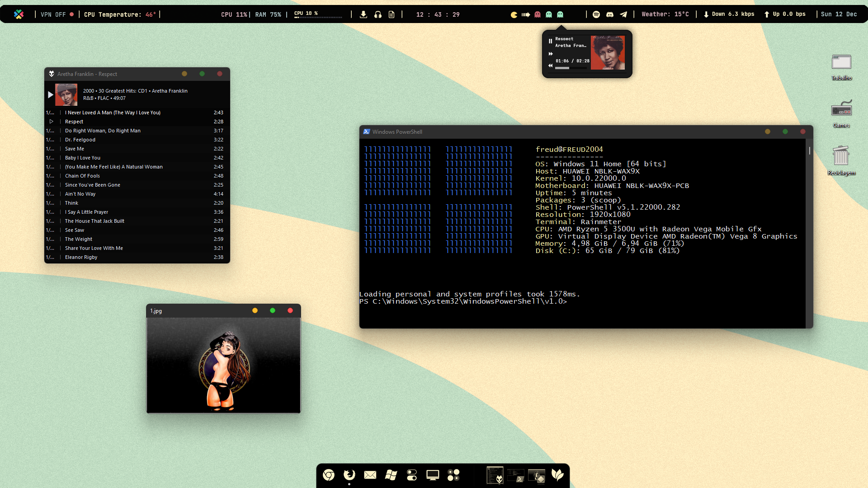Open Firefox from the dock
This screenshot has width=868, height=488.
coord(349,475)
